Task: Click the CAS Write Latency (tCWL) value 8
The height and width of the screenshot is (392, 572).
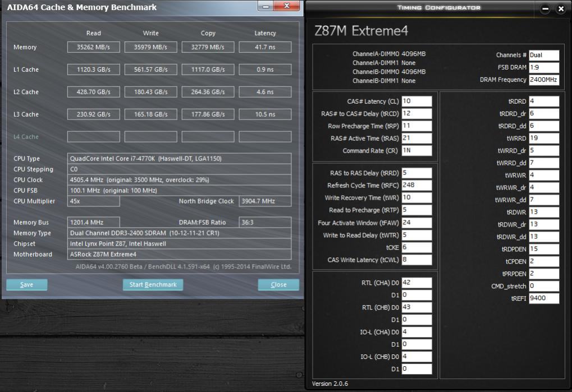Action: [x=417, y=260]
